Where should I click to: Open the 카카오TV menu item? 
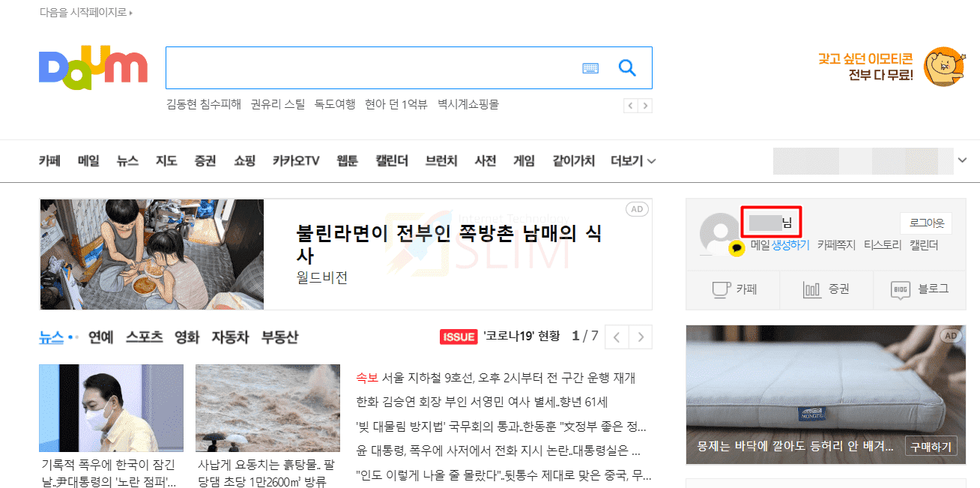click(x=296, y=160)
